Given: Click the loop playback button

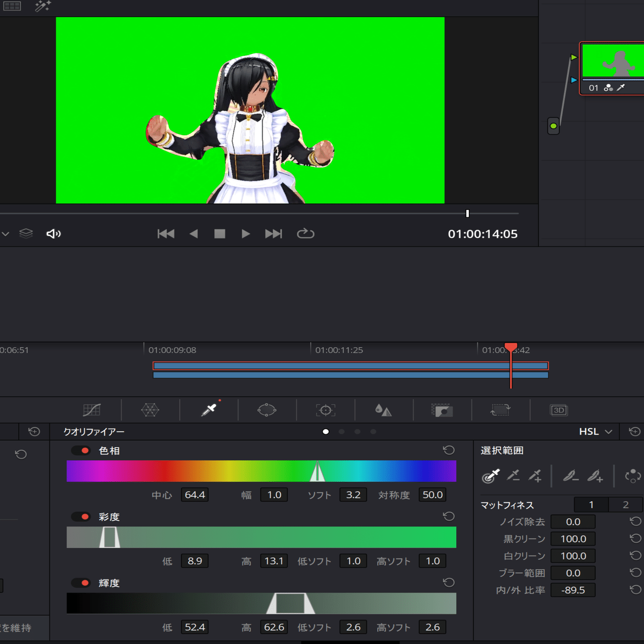Looking at the screenshot, I should click(305, 233).
